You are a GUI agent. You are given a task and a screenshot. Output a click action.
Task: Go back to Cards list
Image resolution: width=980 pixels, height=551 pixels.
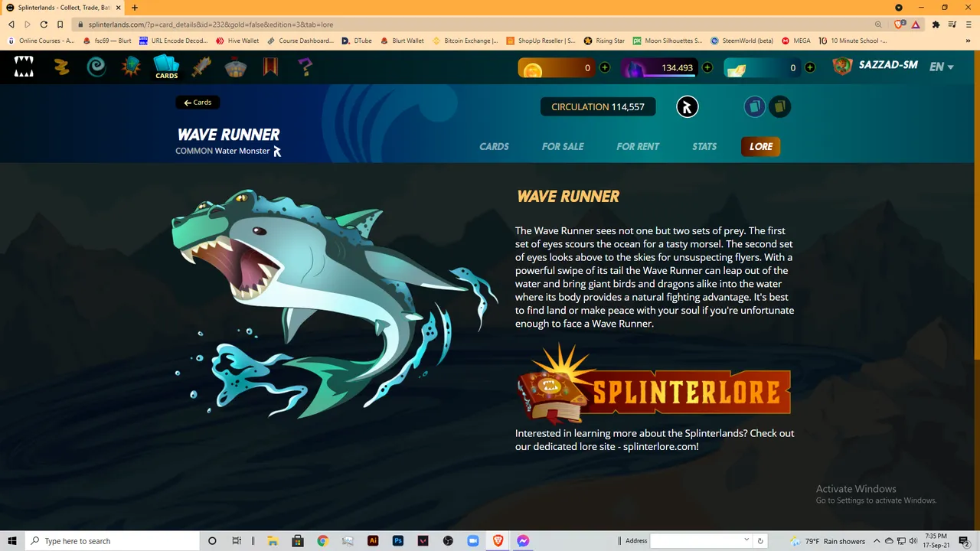pyautogui.click(x=198, y=102)
